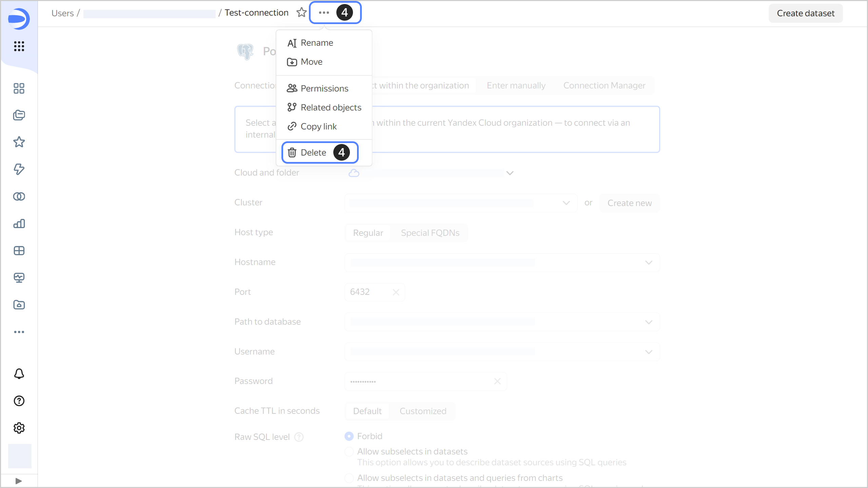Click the favorite star next to Test-connection

click(301, 13)
